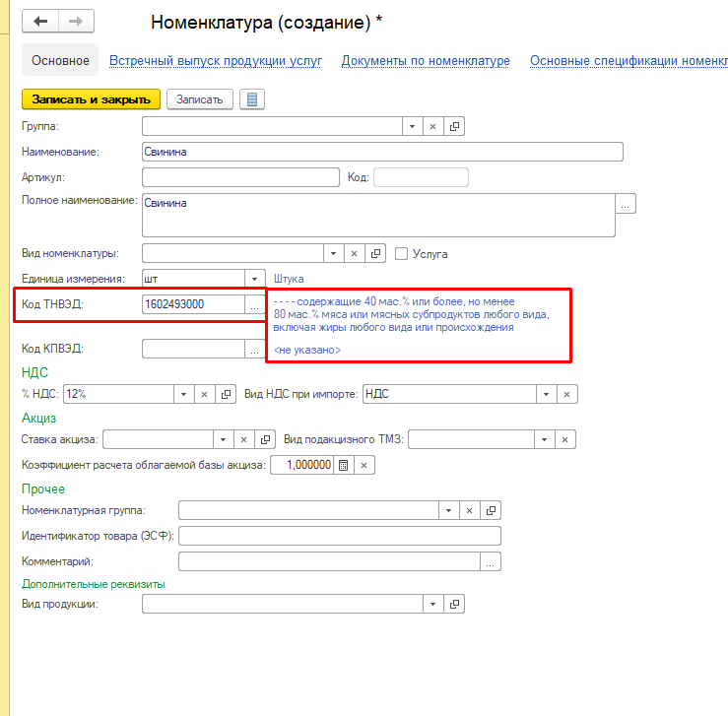
Task: Focus the Наименование field with Свинина
Action: pyautogui.click(x=382, y=152)
